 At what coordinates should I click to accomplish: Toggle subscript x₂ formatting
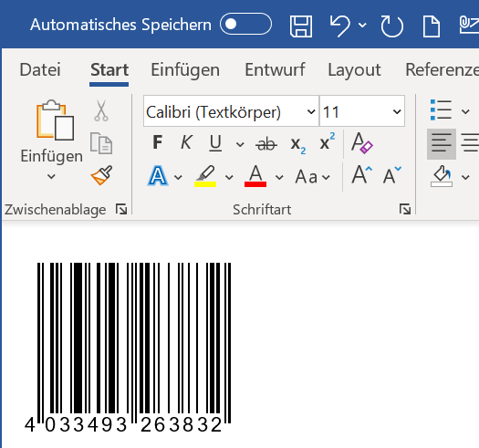[x=297, y=145]
